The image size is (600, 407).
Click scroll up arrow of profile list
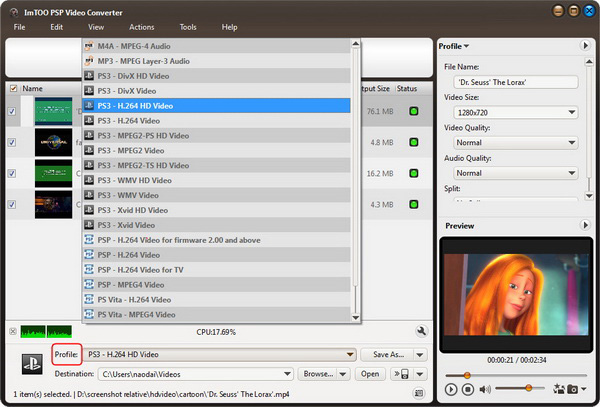[x=355, y=44]
